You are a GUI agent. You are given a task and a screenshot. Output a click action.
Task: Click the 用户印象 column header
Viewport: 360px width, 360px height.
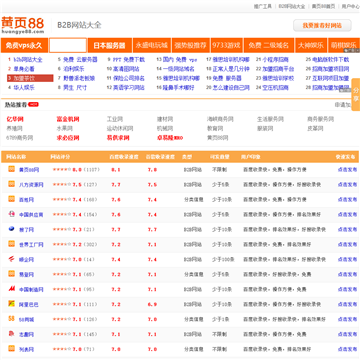click(251, 157)
